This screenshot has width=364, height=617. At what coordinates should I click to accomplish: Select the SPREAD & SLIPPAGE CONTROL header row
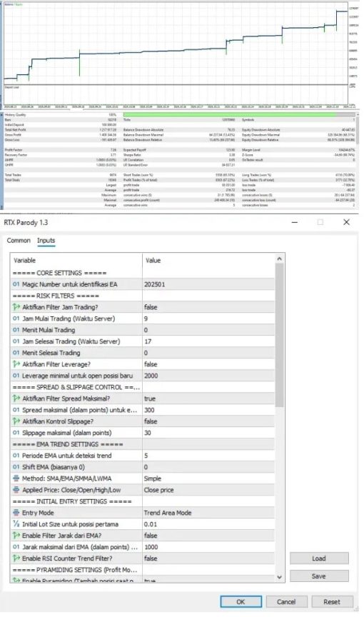click(143, 387)
